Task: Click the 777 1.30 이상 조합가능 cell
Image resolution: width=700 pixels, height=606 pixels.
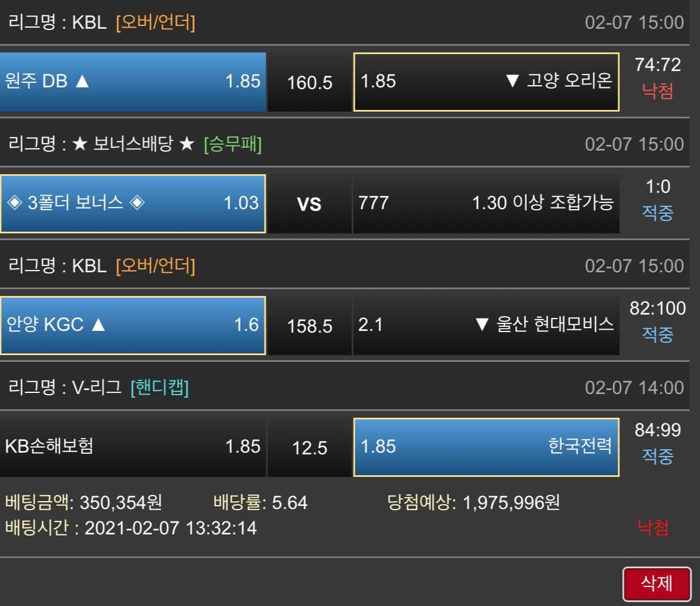Action: pyautogui.click(x=486, y=204)
